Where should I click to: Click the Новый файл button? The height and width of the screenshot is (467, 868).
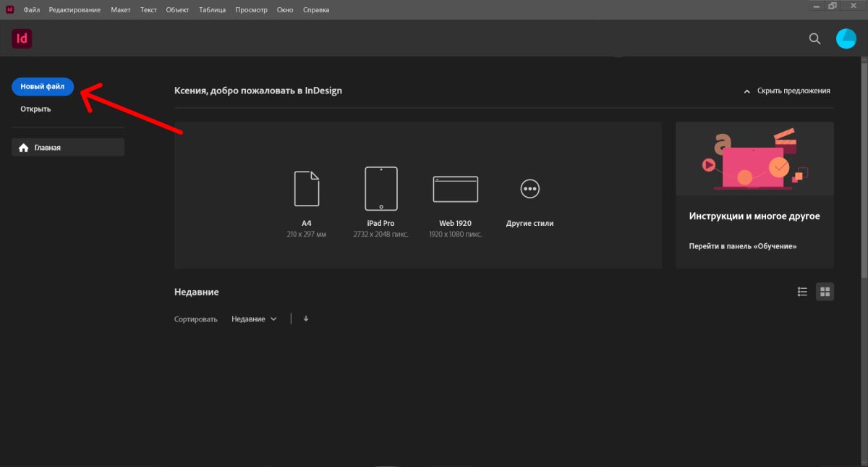click(43, 86)
